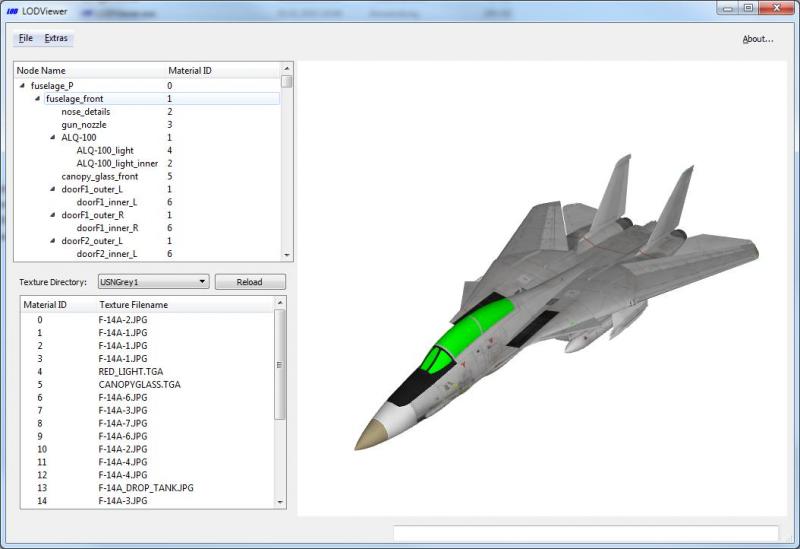The image size is (800, 549).
Task: Collapse the doorF1_outer_R node arrow
Action: tap(53, 215)
